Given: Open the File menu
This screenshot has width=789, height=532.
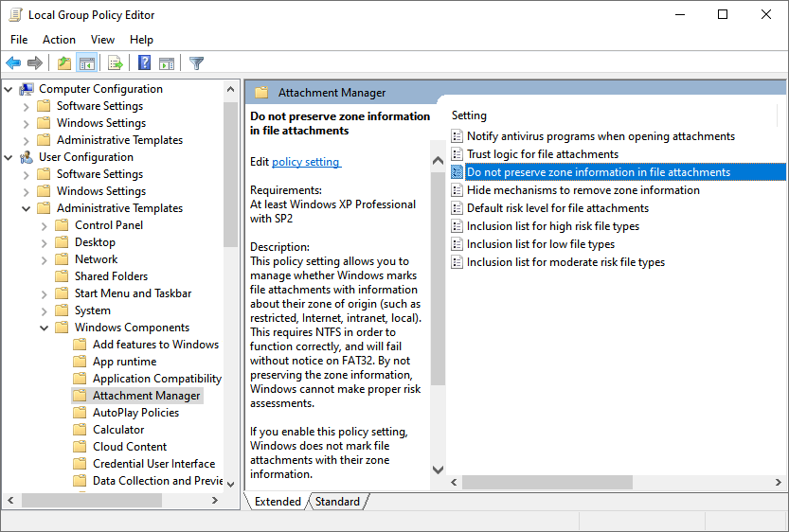Looking at the screenshot, I should point(19,40).
